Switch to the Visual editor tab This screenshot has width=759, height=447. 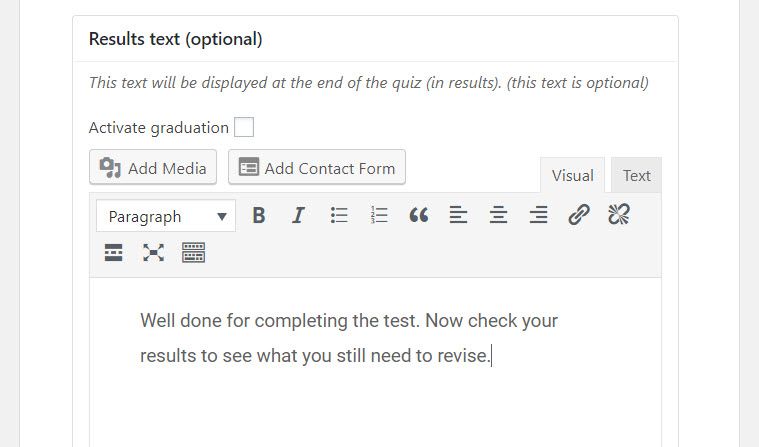(573, 175)
